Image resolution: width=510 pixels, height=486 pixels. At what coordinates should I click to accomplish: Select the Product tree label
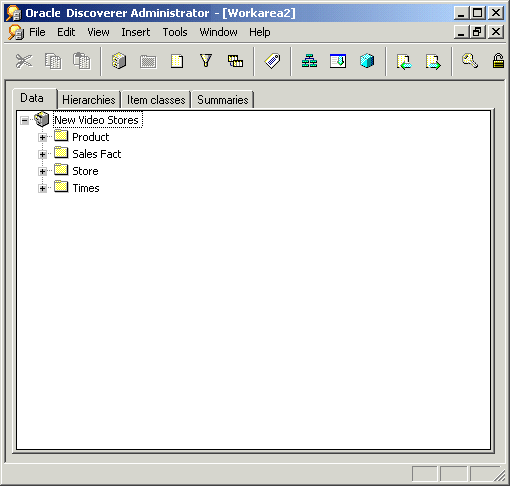click(x=91, y=137)
